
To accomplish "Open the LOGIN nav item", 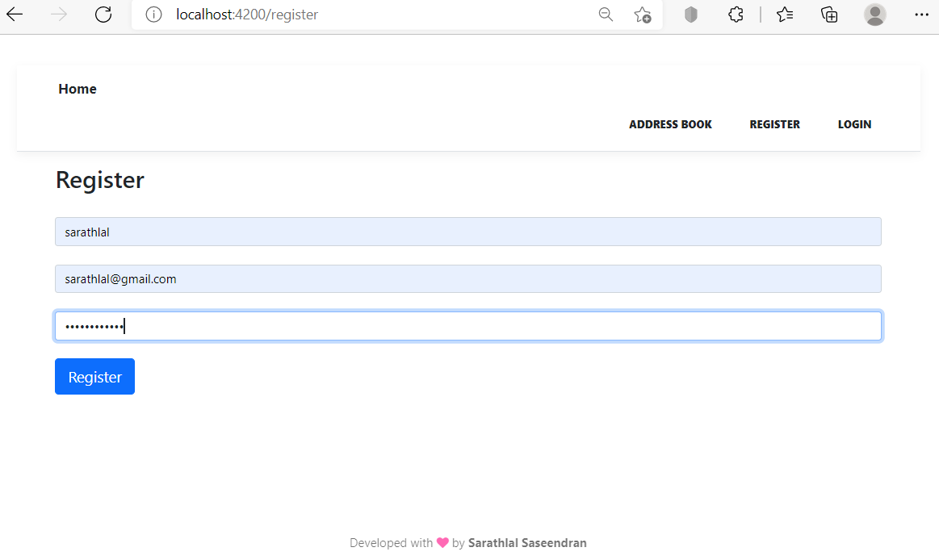I will point(854,124).
